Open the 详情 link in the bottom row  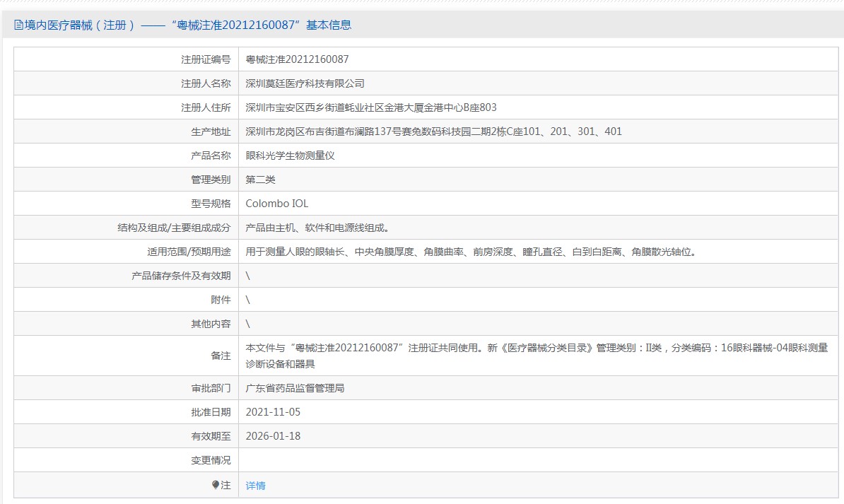pos(255,486)
